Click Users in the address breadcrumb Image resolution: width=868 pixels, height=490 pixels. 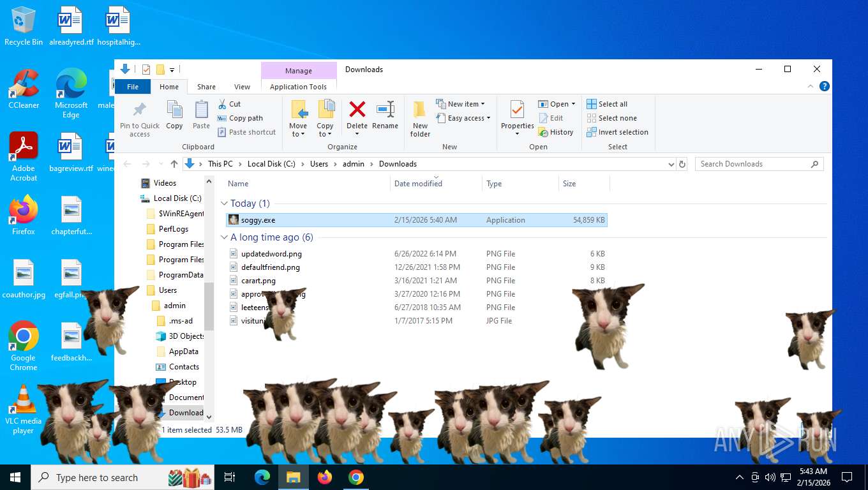pyautogui.click(x=319, y=164)
